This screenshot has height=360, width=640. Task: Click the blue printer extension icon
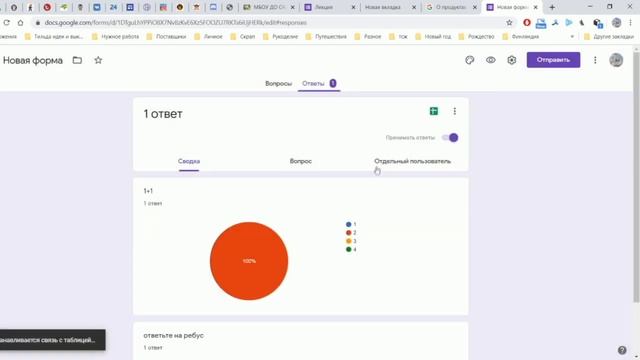pyautogui.click(x=541, y=23)
